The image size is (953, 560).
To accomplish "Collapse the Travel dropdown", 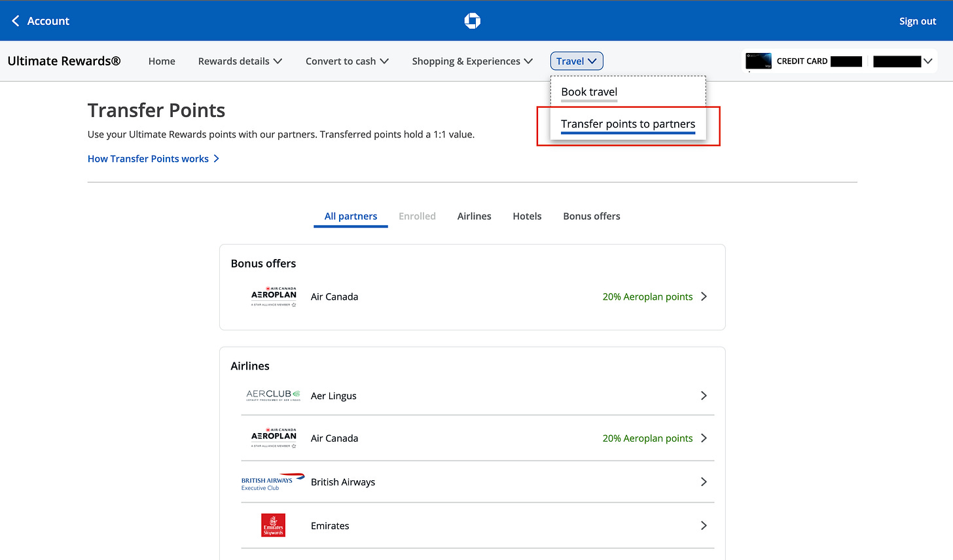I will (577, 61).
